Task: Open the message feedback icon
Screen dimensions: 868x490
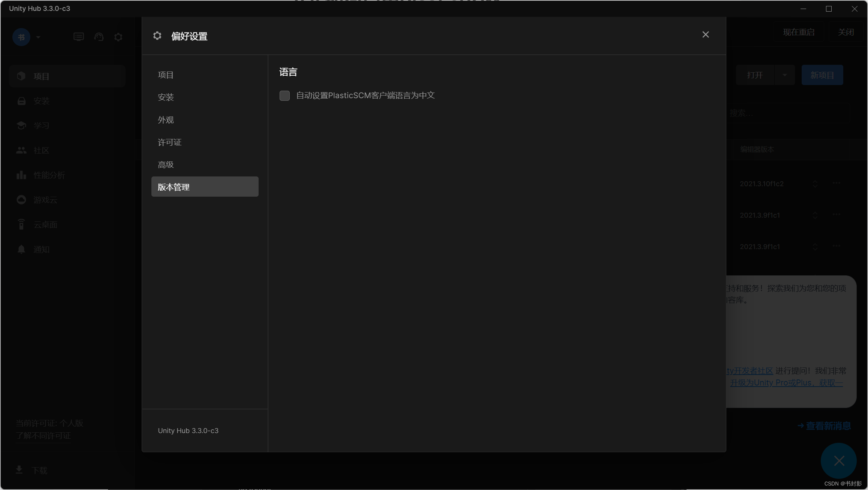Action: click(78, 37)
